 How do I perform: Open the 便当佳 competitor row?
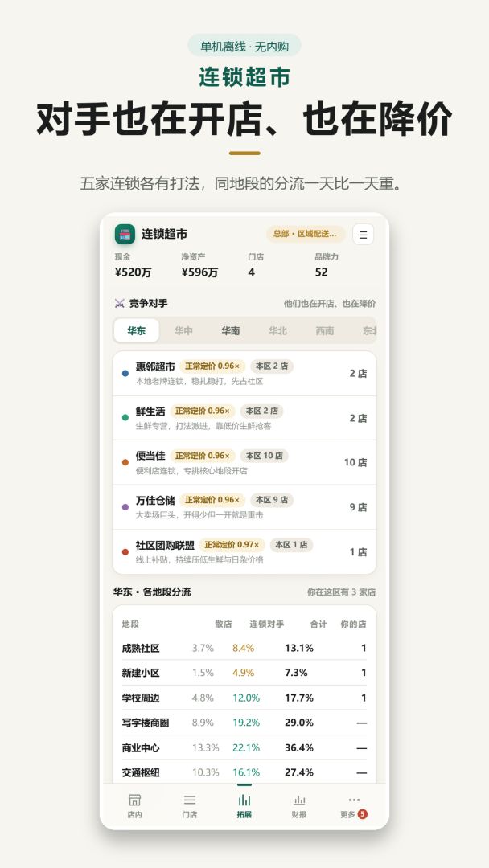point(244,463)
